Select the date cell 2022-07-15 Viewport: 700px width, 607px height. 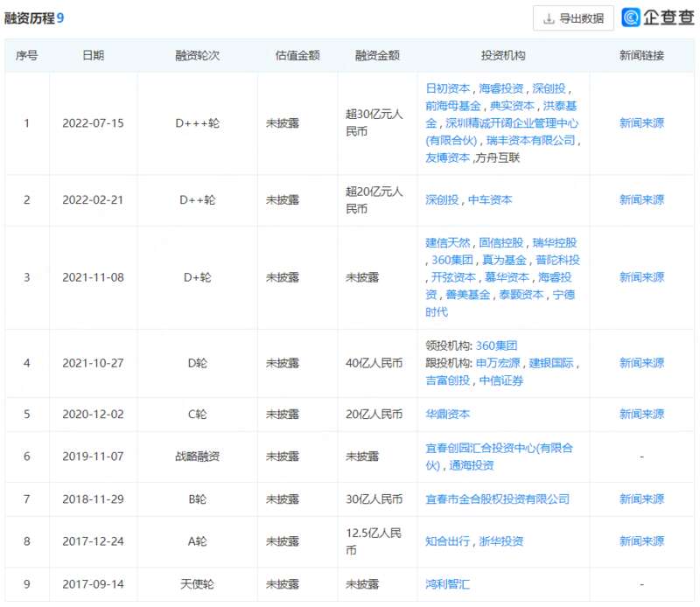click(x=93, y=123)
